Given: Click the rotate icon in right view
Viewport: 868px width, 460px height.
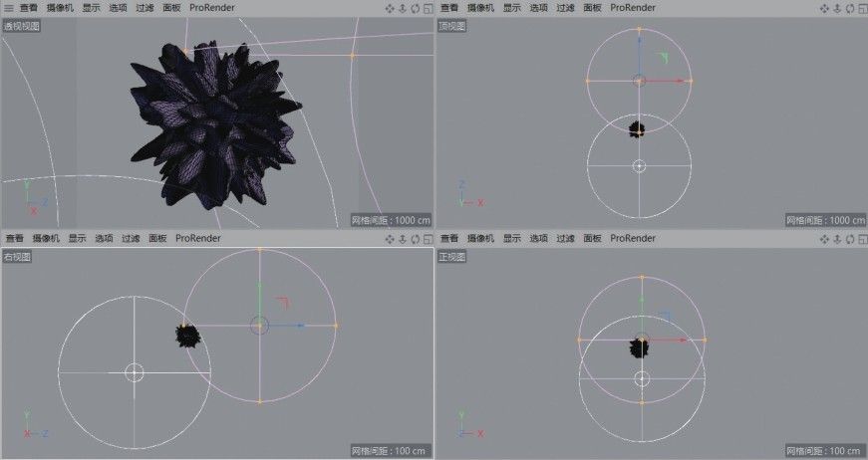Looking at the screenshot, I should pos(416,239).
